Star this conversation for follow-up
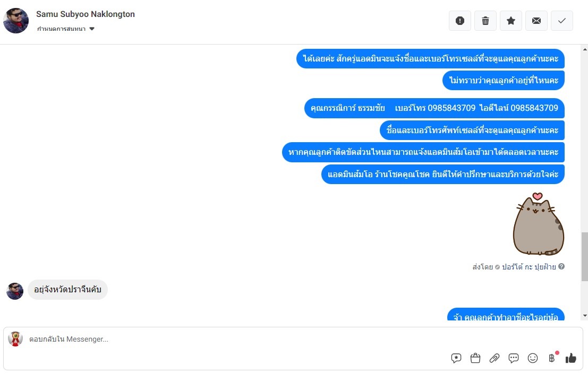Viewport: 588px width, 374px height. click(x=511, y=21)
